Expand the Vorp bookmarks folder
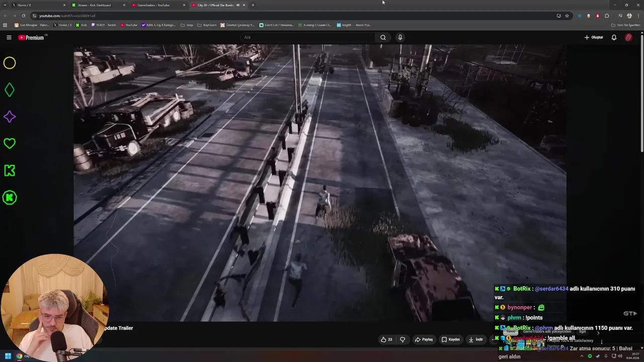 pos(187,25)
